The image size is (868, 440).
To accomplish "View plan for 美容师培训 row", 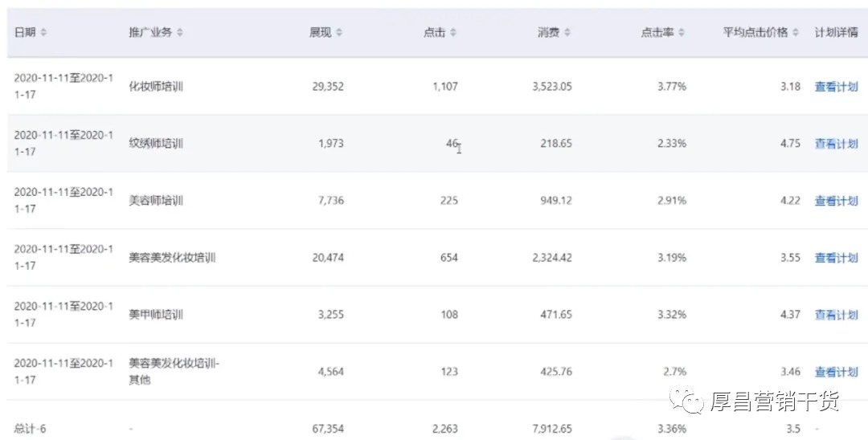I will [x=836, y=201].
